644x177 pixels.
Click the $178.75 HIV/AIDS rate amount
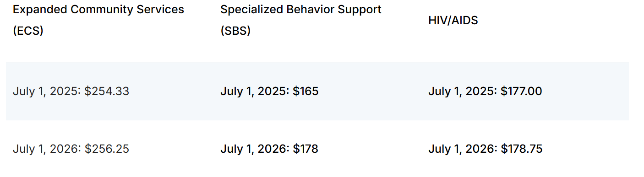tap(521, 149)
